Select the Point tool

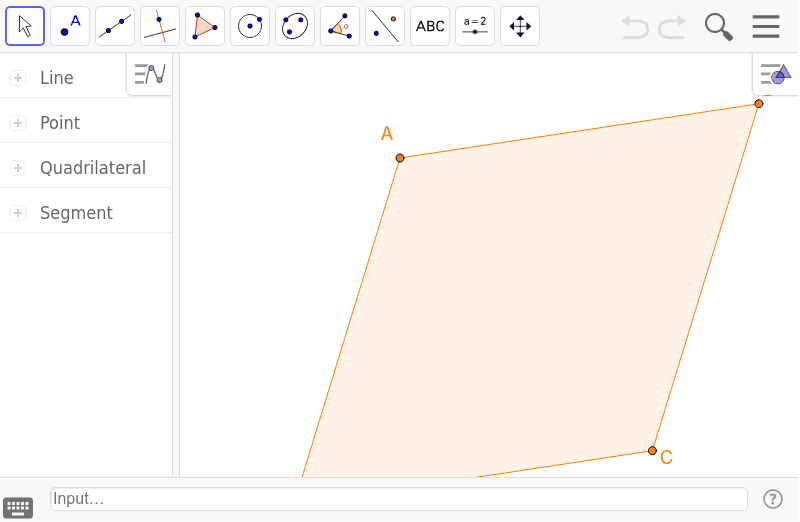(x=70, y=26)
